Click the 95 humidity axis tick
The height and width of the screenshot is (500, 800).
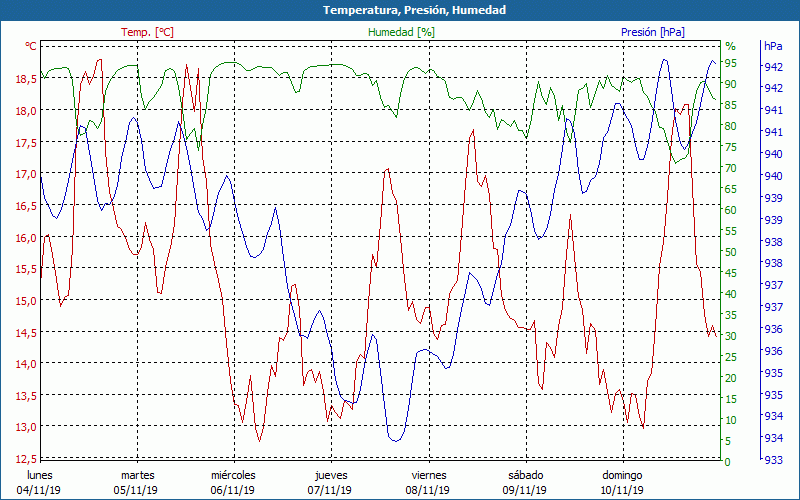731,63
